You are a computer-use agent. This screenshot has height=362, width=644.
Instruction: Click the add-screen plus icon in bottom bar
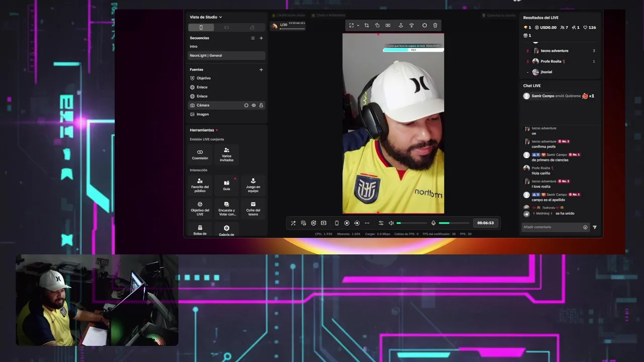coord(324,223)
